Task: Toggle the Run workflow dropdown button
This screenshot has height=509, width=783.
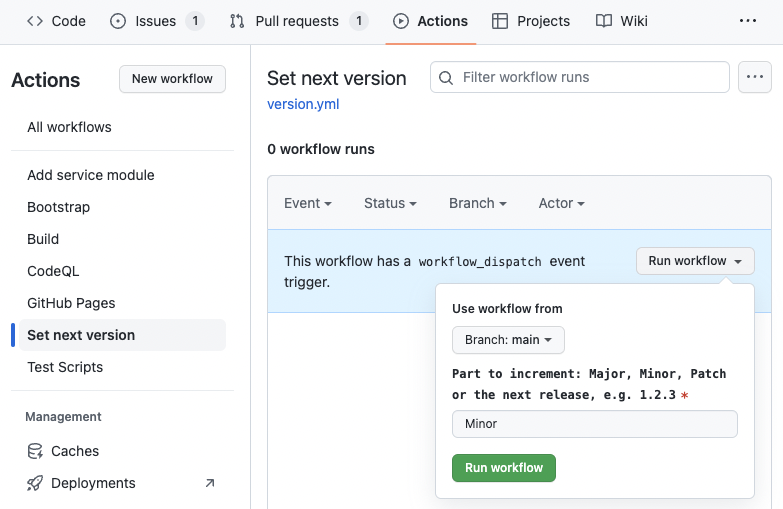Action: (695, 261)
